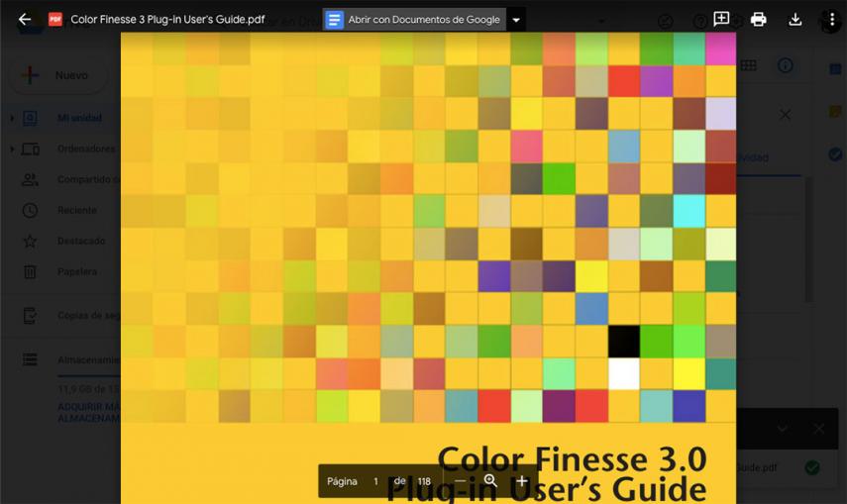Zoom out with the minus button
This screenshot has height=504, width=847.
[460, 481]
